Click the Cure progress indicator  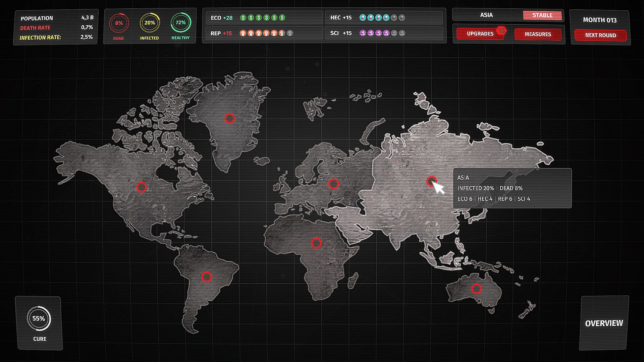pos(39,319)
